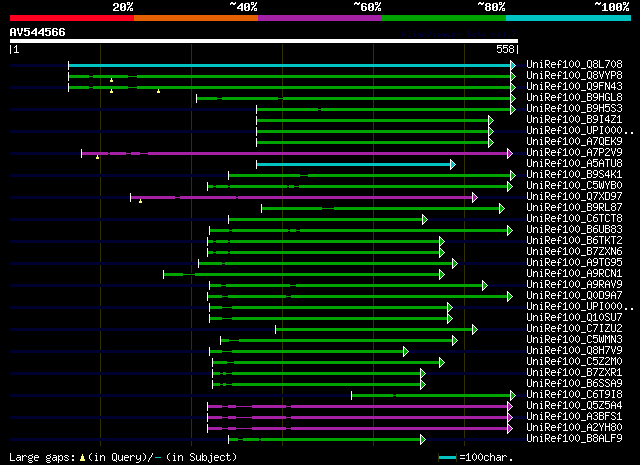
Task: Open the UniRef100_Q8L708 hit
Action: click(x=574, y=64)
